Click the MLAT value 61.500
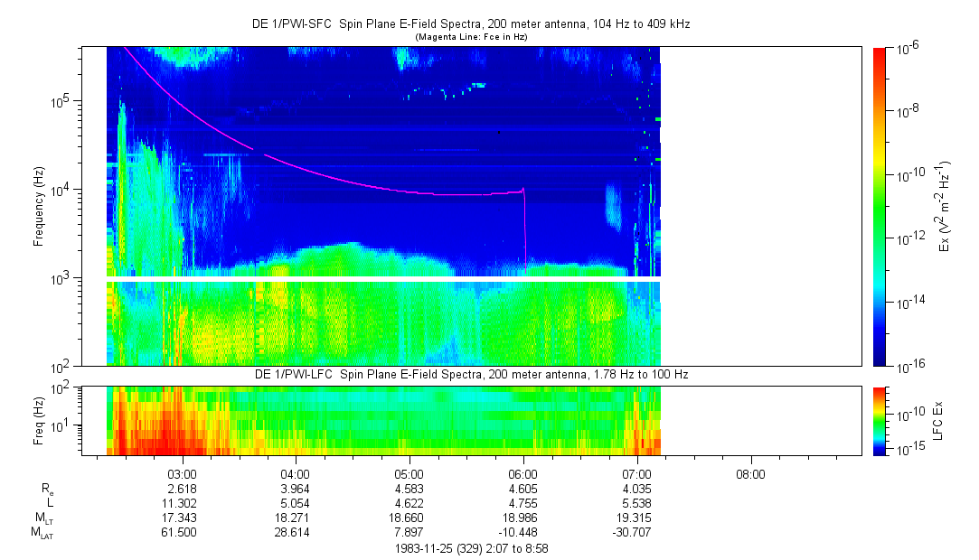979x560 pixels. (179, 533)
